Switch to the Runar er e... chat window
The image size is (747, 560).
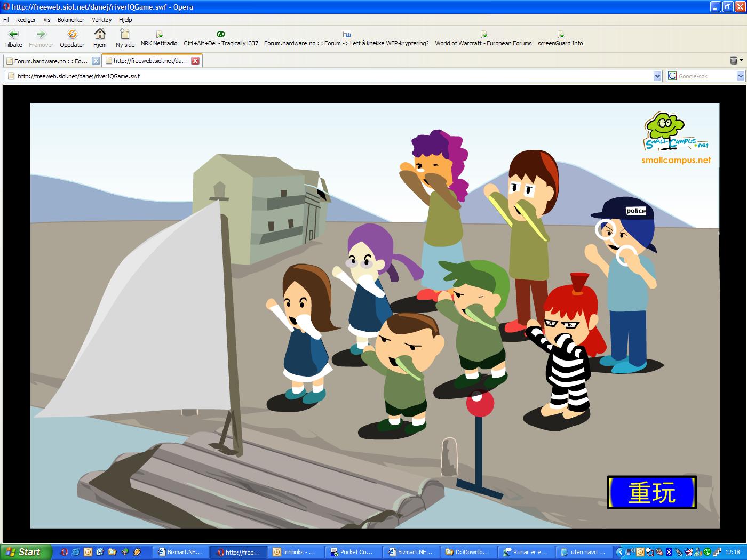click(x=527, y=552)
